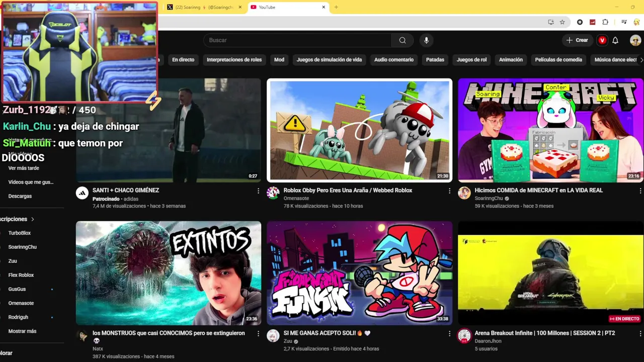Open the Arena Breakout live thumbnail

point(551,273)
